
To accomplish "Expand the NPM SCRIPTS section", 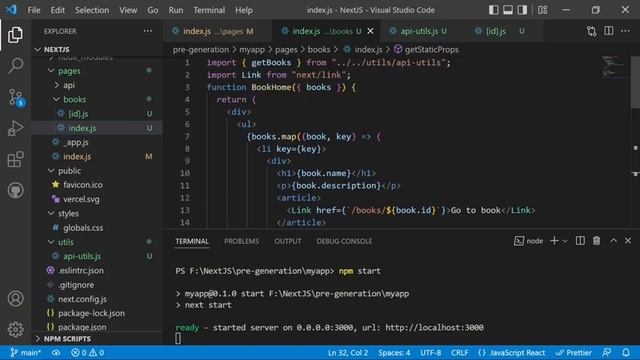I will click(67, 339).
